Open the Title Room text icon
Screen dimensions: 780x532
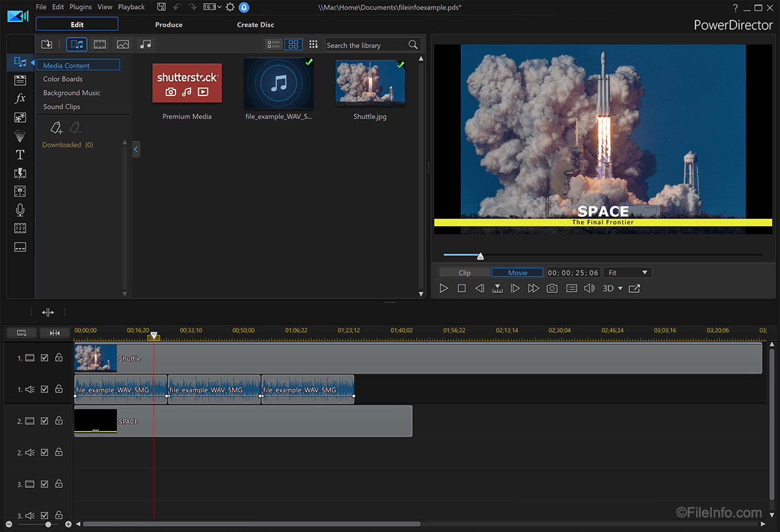(x=20, y=155)
